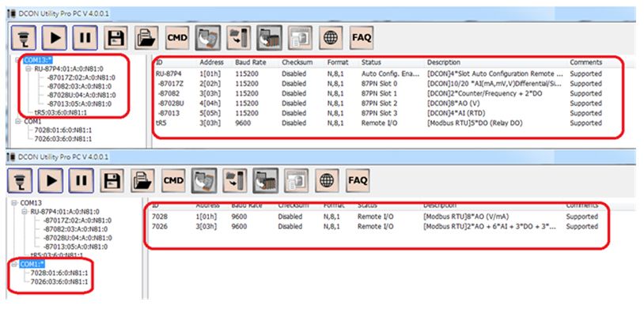This screenshot has height=309, width=644.
Task: Click the open folder icon, top window
Action: pos(146,38)
